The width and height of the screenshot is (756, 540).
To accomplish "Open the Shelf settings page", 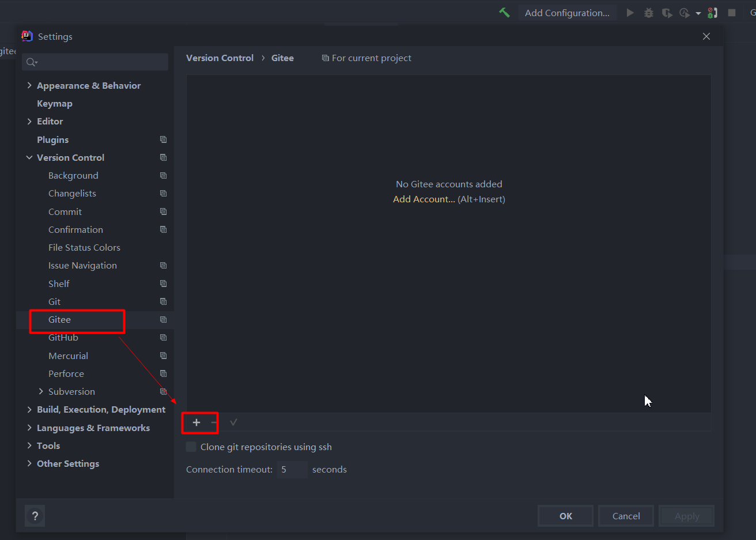I will [59, 284].
